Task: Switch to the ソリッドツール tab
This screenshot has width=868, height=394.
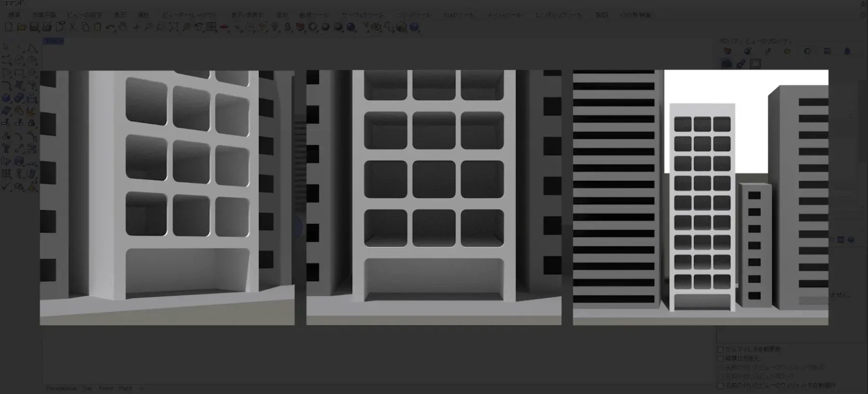Action: (x=414, y=15)
